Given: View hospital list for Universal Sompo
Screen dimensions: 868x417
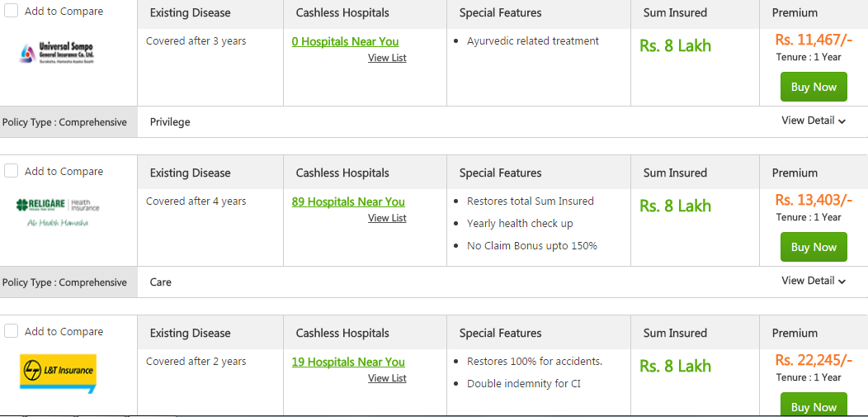Looking at the screenshot, I should [x=387, y=58].
